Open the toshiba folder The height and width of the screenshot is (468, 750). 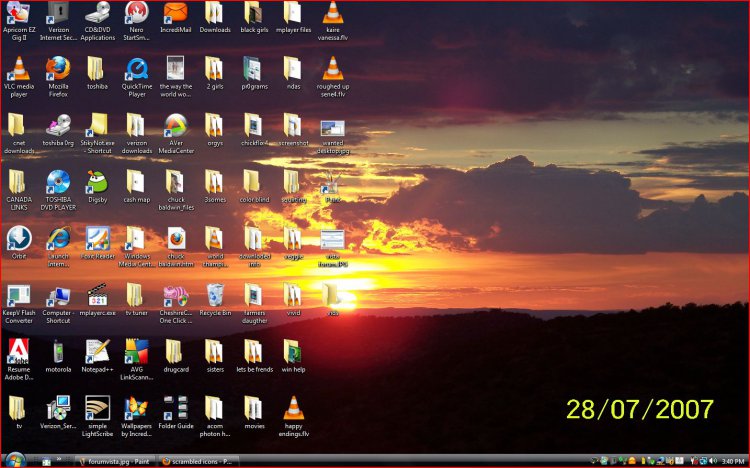[x=97, y=74]
